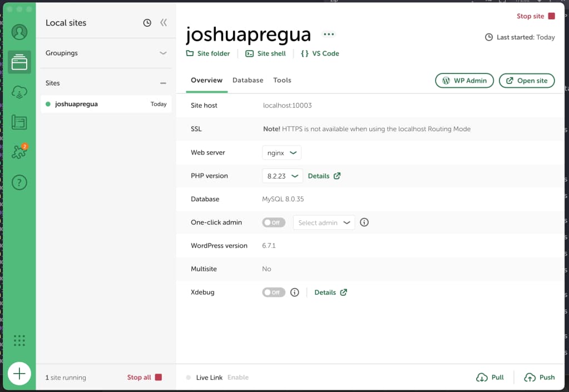Create a new site with the plus icon
Screen dimensions: 569x392
19,374
